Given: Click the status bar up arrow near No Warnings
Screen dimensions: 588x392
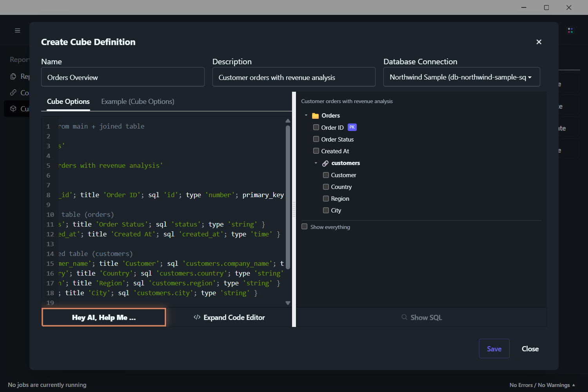Looking at the screenshot, I should 574,385.
